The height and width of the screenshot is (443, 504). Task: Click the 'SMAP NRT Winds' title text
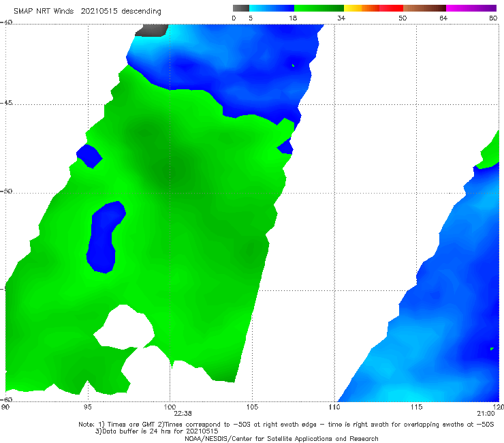click(44, 11)
